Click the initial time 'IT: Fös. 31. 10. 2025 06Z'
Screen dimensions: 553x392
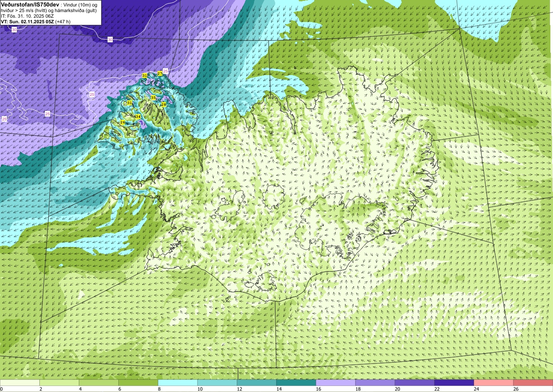point(27,16)
